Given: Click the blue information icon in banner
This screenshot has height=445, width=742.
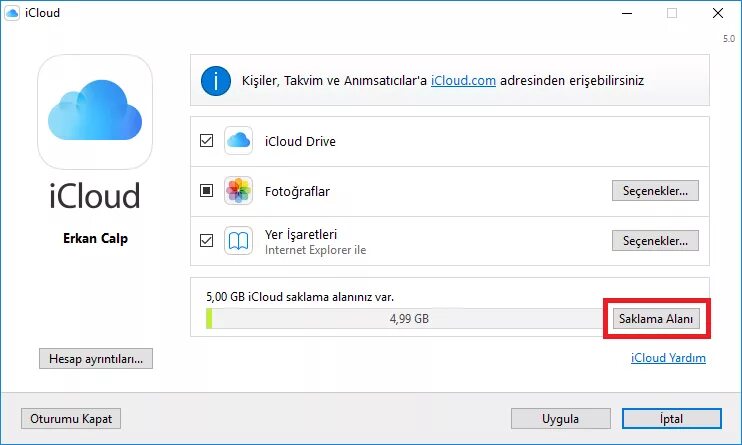Looking at the screenshot, I should point(215,81).
